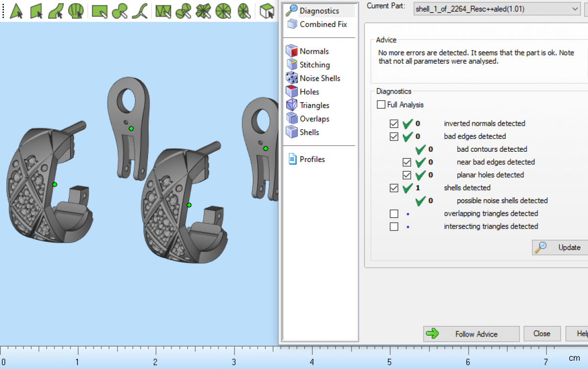Viewport: 588px width, 369px height.
Task: Tick the intersecting triangles detected checkbox
Action: (394, 227)
